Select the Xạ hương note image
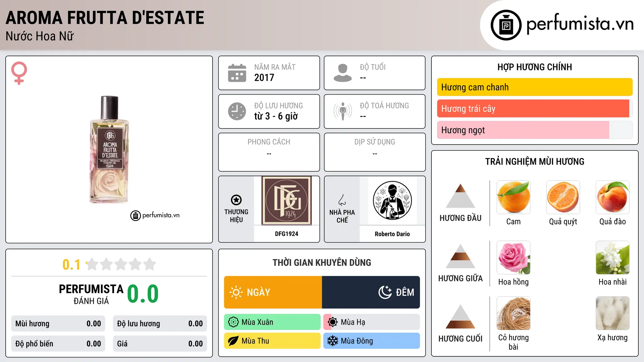 [613, 313]
